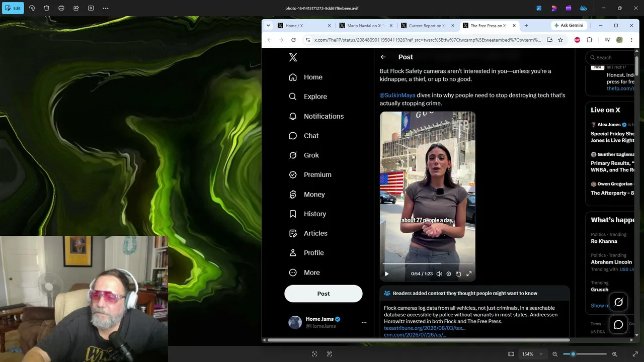This screenshot has height=362, width=644.
Task: Open site information icon in address bar
Action: tap(307, 40)
